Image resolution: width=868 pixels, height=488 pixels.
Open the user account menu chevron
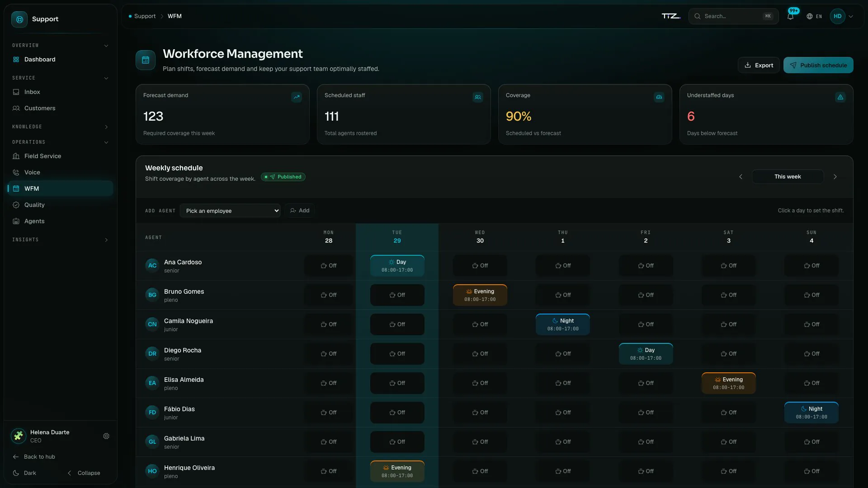pyautogui.click(x=851, y=16)
